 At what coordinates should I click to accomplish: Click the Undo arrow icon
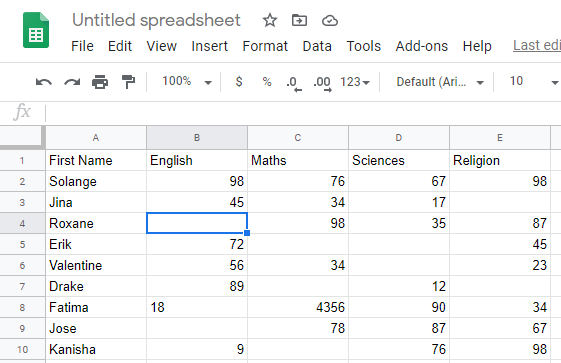click(x=44, y=82)
